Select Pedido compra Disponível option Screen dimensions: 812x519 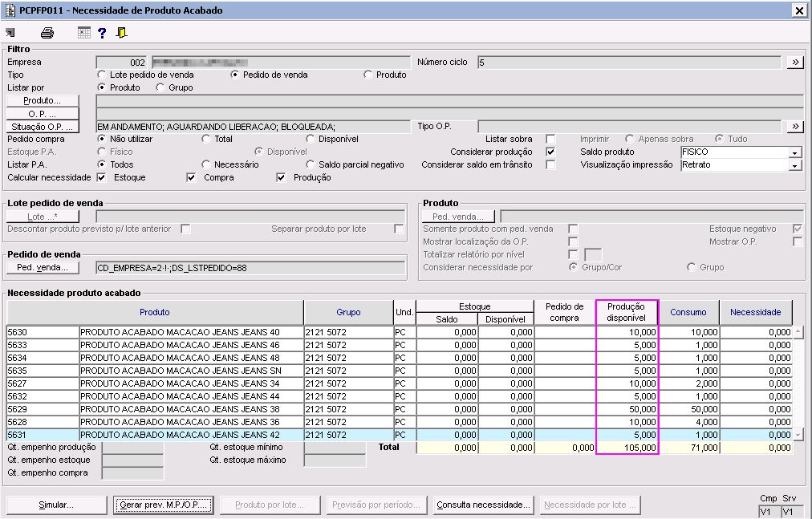point(310,139)
